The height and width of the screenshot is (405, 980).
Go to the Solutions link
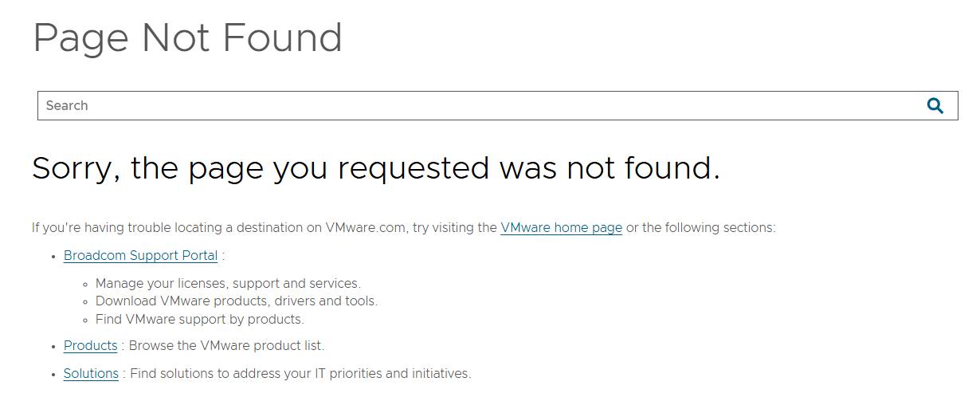[x=91, y=374]
